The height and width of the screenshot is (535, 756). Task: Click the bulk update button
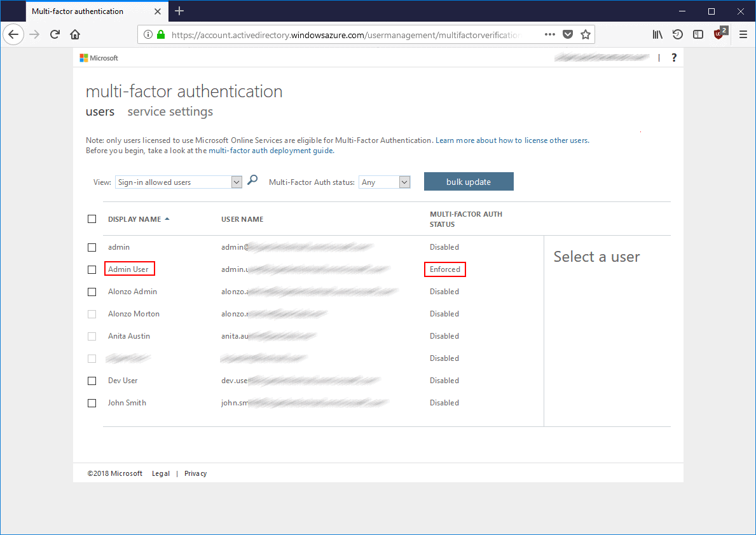pyautogui.click(x=469, y=181)
